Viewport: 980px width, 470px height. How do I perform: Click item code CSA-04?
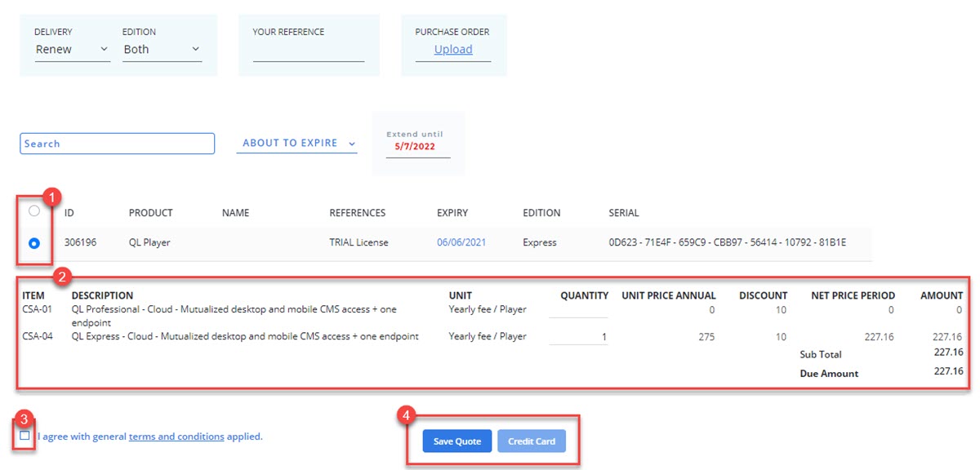click(x=38, y=336)
